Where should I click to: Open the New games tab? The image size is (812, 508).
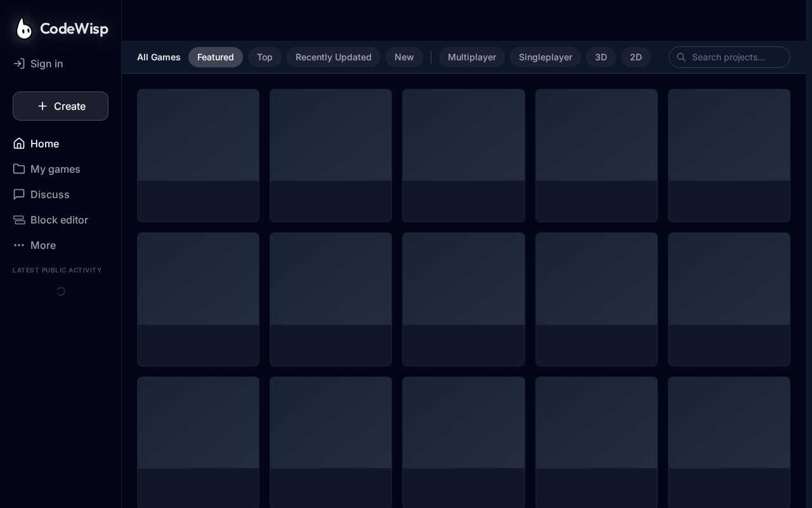(404, 57)
